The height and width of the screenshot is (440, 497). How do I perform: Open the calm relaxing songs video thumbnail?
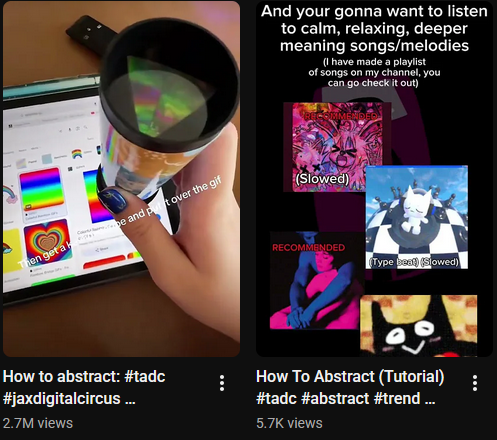pyautogui.click(x=374, y=179)
